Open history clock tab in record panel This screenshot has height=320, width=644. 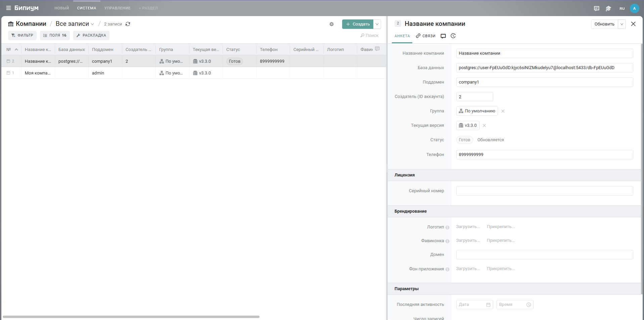453,36
